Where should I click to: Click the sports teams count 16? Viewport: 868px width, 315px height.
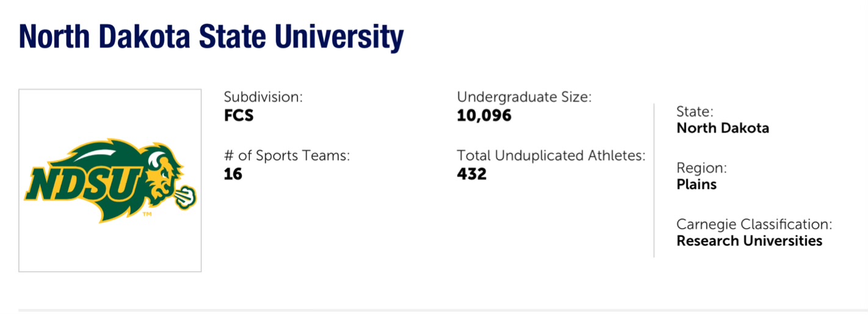pyautogui.click(x=233, y=174)
